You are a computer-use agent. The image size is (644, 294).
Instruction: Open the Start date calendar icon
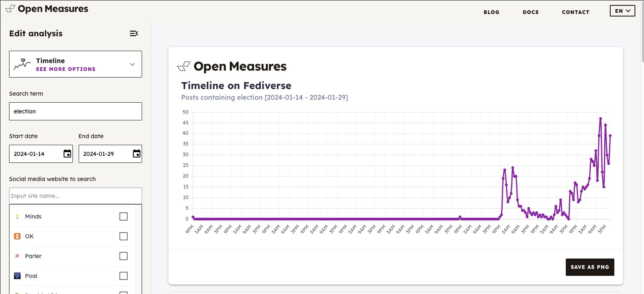tap(67, 154)
